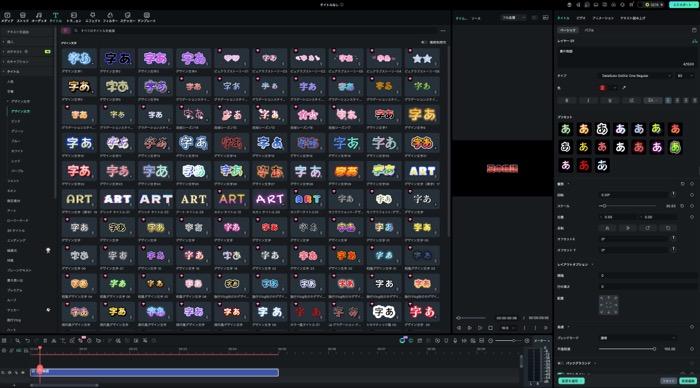The width and height of the screenshot is (700, 388).
Task: Collapse the デザイン文字 parent folder arrow
Action: [x=8, y=101]
